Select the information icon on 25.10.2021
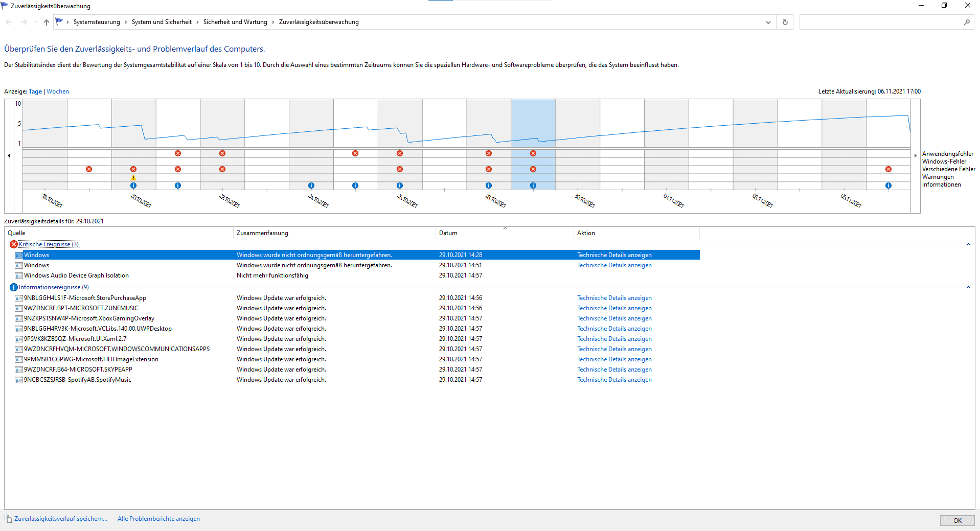The width and height of the screenshot is (980, 531). coord(355,186)
